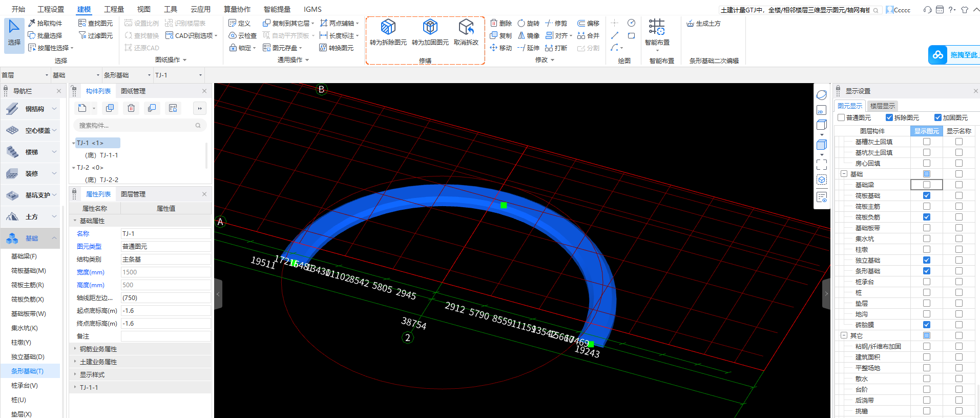Enable the 普通图元 checkbox

click(841, 118)
